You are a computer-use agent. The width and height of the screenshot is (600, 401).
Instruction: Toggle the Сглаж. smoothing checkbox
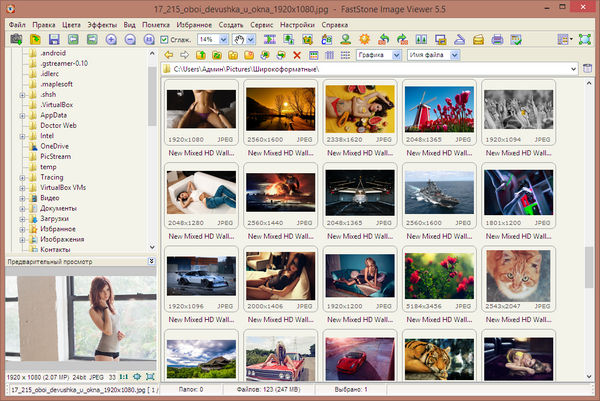click(x=165, y=39)
